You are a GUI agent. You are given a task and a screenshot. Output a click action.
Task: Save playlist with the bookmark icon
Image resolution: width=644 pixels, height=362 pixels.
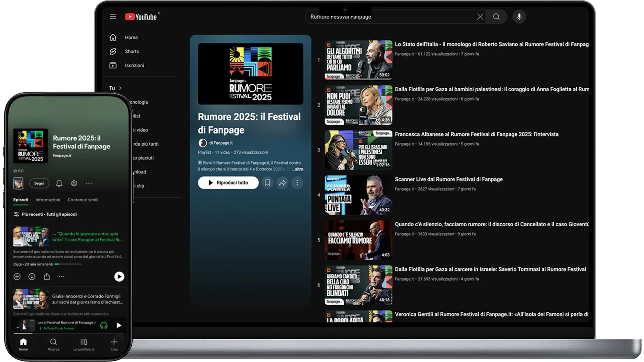pyautogui.click(x=267, y=183)
